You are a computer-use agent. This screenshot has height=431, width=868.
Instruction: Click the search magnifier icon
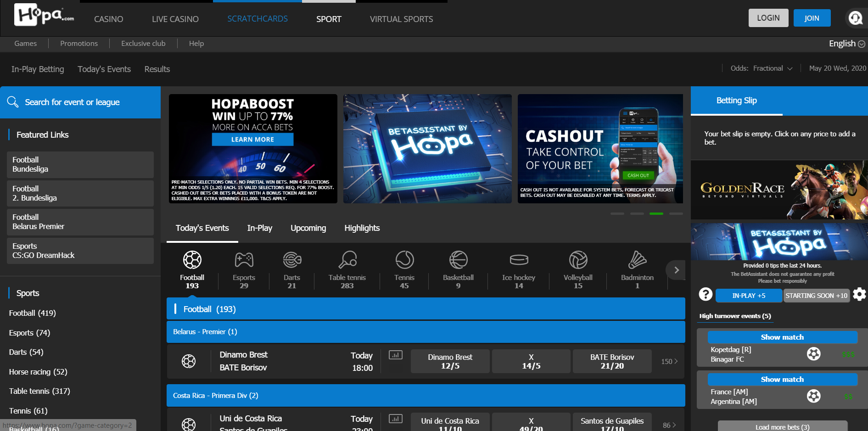(12, 102)
